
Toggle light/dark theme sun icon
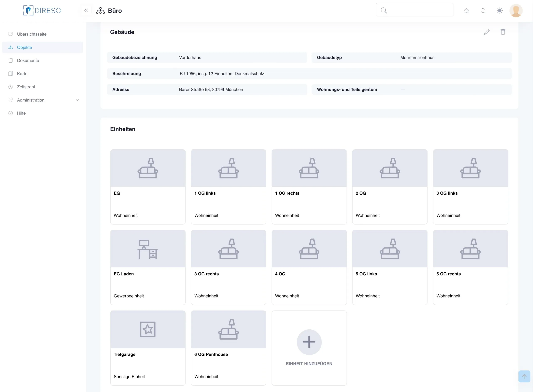(x=499, y=11)
